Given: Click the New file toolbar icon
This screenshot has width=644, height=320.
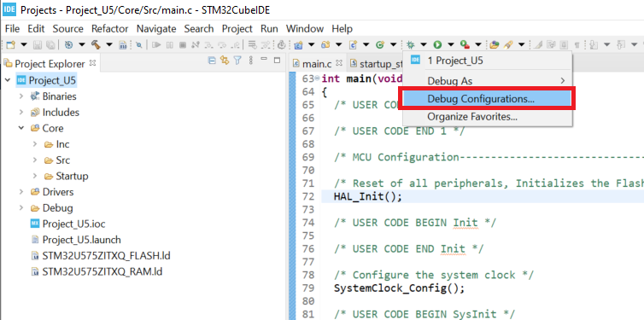Looking at the screenshot, I should (11, 44).
